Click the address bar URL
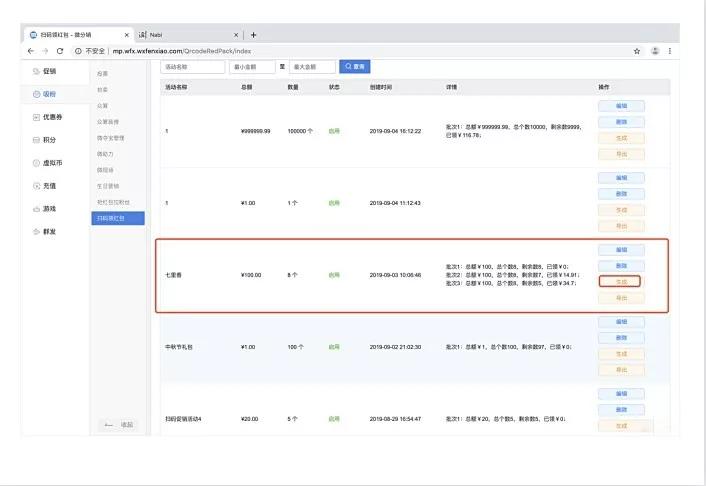The width and height of the screenshot is (706, 486). pyautogui.click(x=181, y=51)
